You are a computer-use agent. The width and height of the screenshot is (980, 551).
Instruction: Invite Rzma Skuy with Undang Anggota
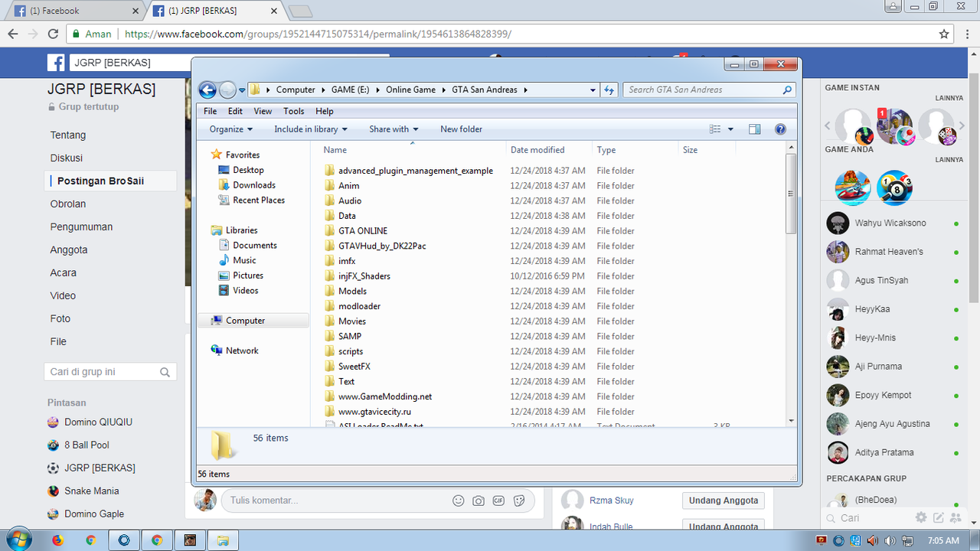pos(724,500)
